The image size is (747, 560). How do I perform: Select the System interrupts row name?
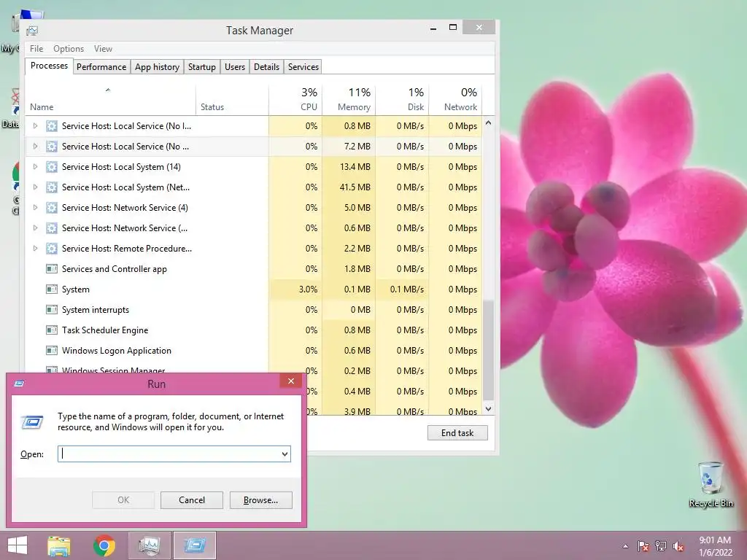click(x=96, y=310)
